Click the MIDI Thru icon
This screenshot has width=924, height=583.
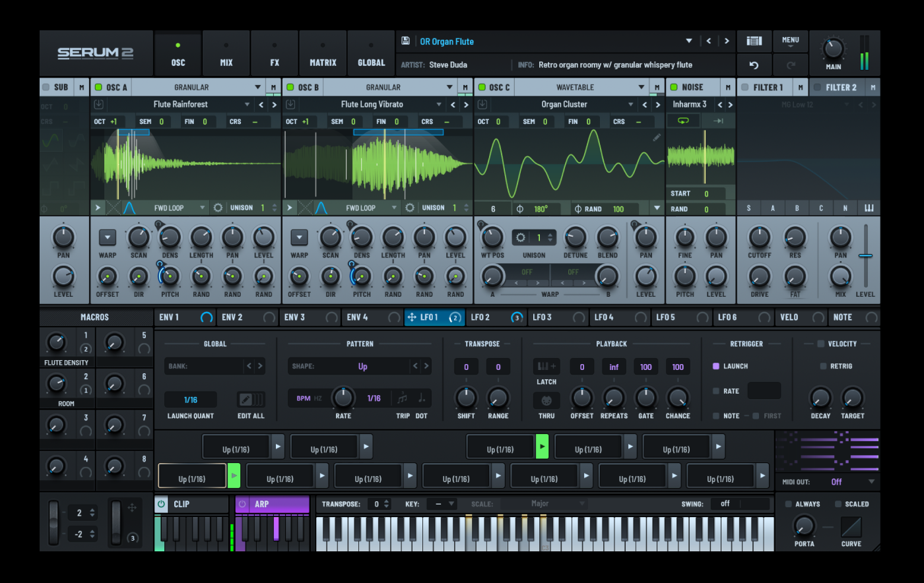(546, 400)
